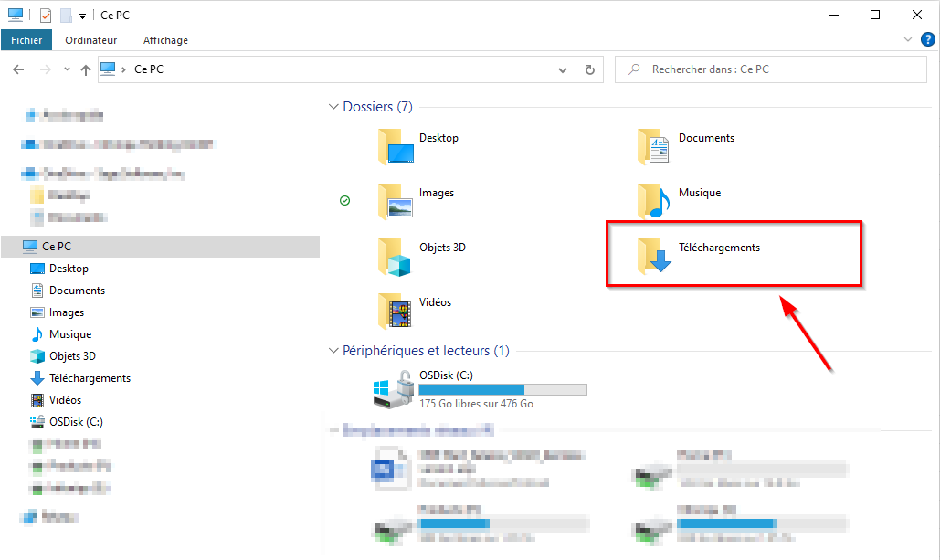The width and height of the screenshot is (940, 560).
Task: Click the refresh button beside address bar
Action: [x=590, y=69]
